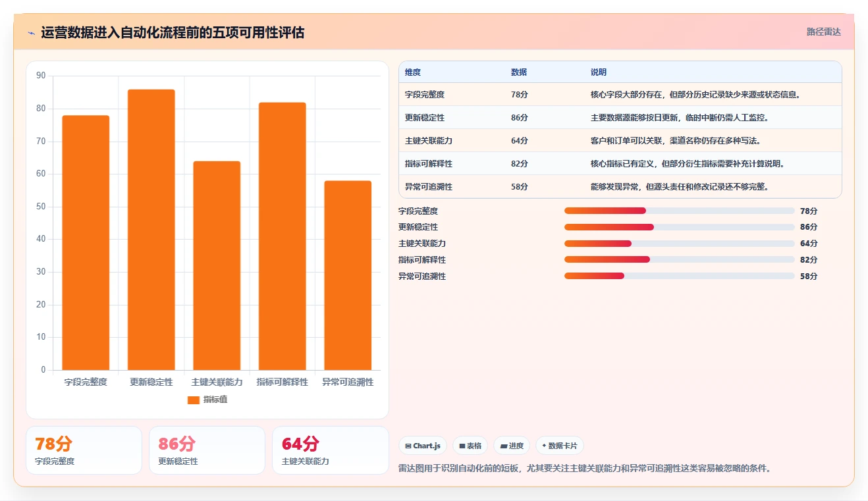Screen dimensions: 868x501
Task: Select the 表格 tag chip
Action: pos(470,446)
